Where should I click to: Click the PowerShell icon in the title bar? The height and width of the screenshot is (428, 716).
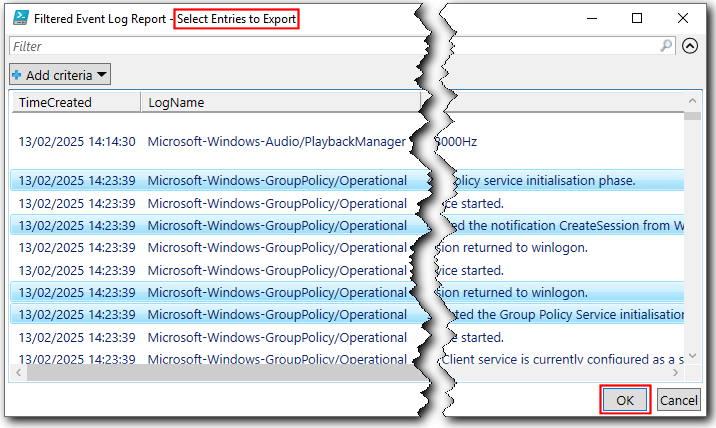[20, 18]
